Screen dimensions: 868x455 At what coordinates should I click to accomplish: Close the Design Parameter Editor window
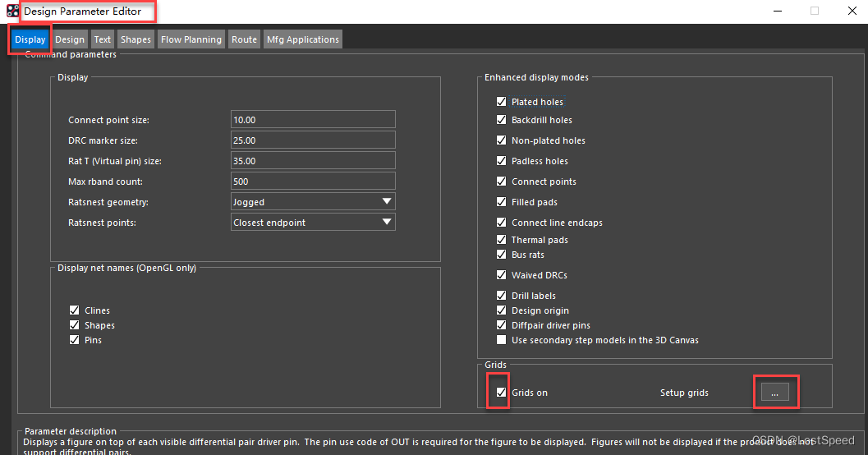coord(852,11)
